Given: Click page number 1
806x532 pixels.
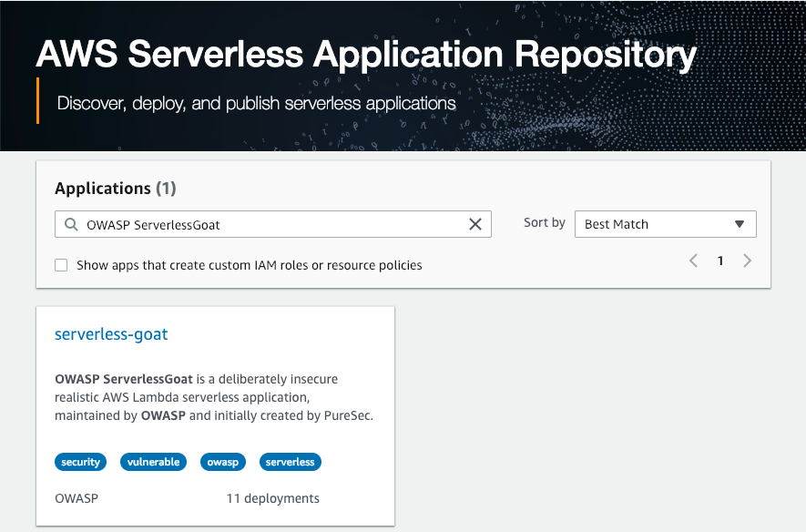Looking at the screenshot, I should (720, 261).
